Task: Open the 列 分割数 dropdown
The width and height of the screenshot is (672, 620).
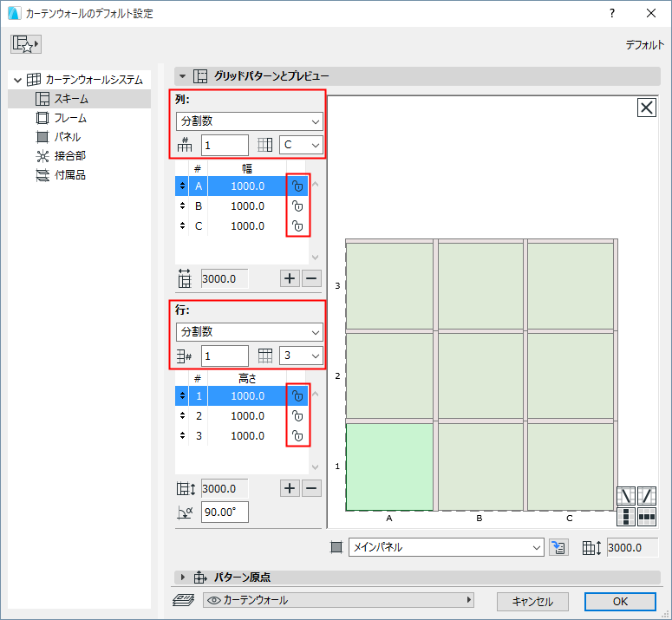Action: pyautogui.click(x=250, y=121)
